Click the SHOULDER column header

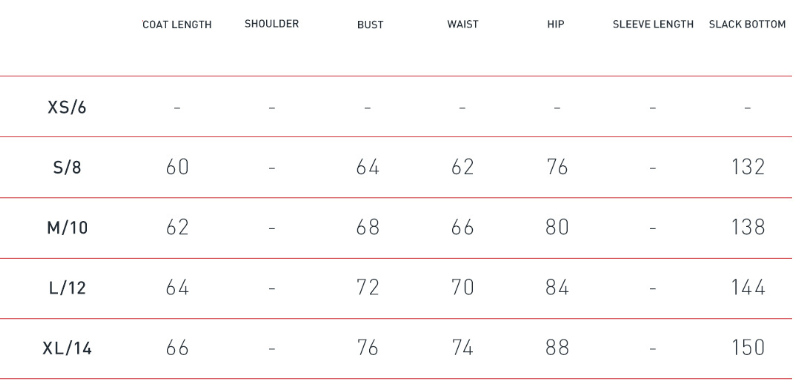point(271,24)
